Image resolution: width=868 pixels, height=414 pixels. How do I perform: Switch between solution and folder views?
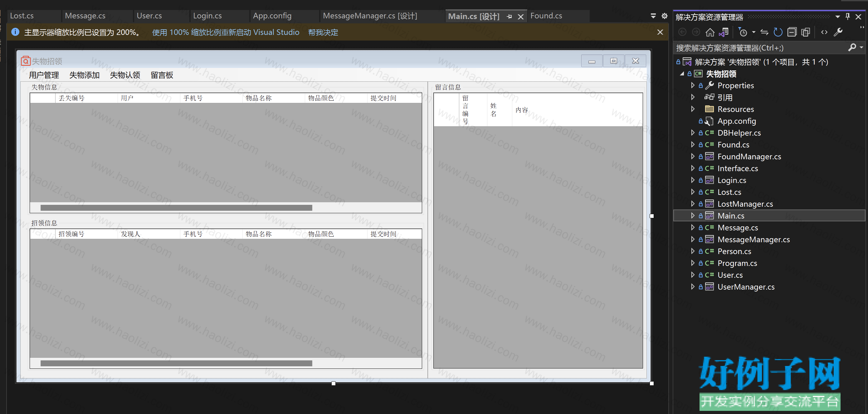click(x=724, y=32)
